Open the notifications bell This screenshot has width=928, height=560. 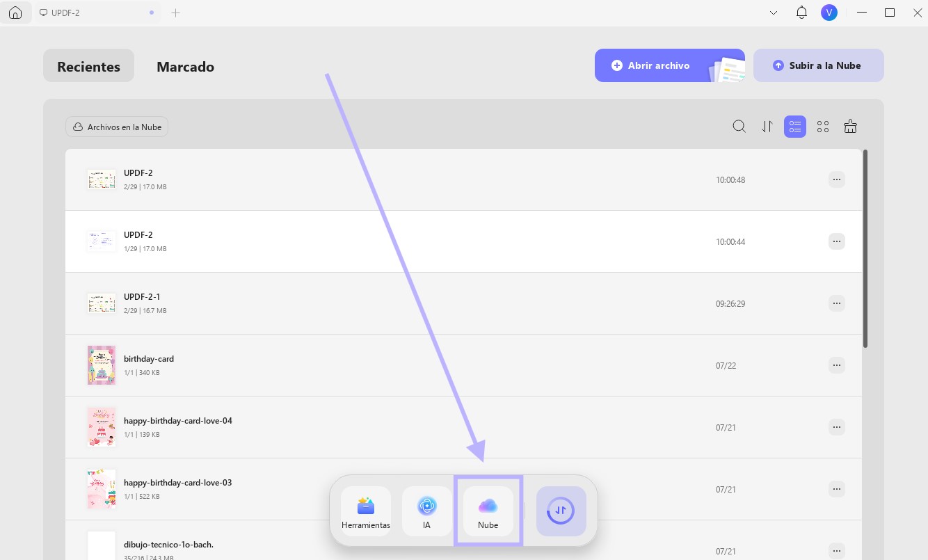tap(801, 13)
